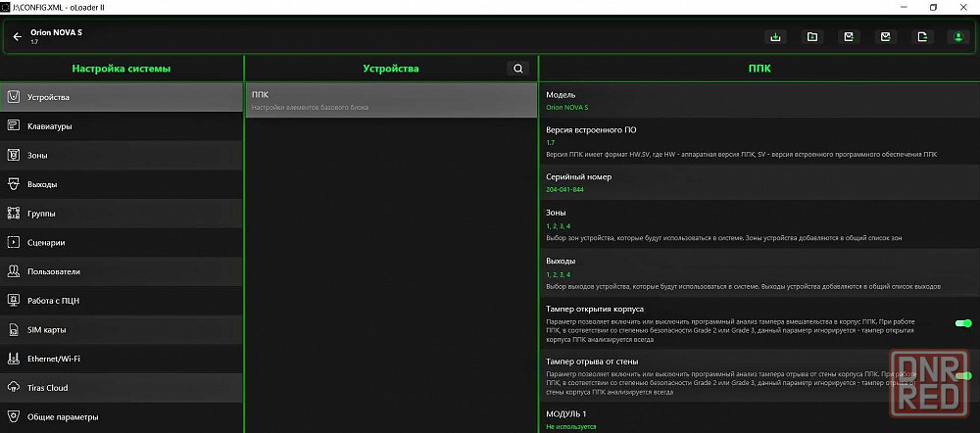Click the Выходы siren icon
Screen dimensions: 980x433
tap(14, 184)
